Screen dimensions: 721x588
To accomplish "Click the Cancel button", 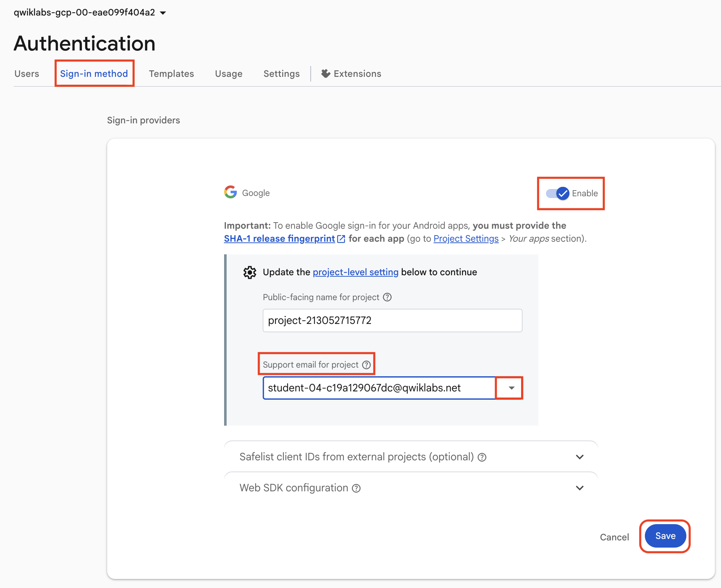I will (614, 537).
